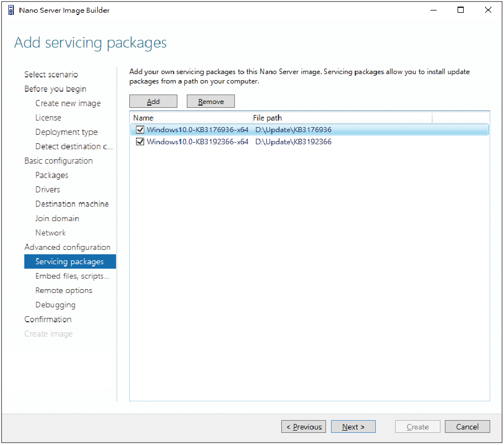Return to the Previous wizard step

[304, 427]
